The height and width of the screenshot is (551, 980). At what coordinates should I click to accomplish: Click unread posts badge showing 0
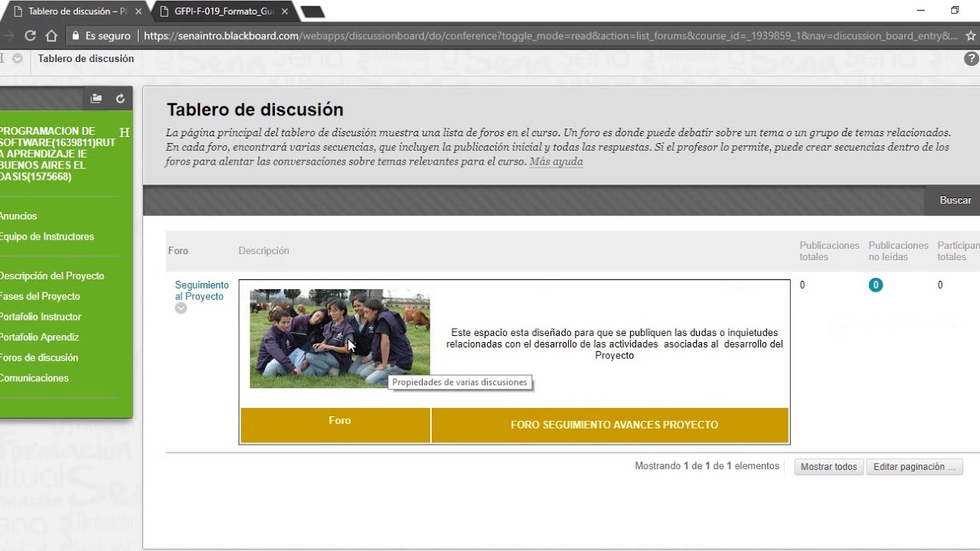876,285
